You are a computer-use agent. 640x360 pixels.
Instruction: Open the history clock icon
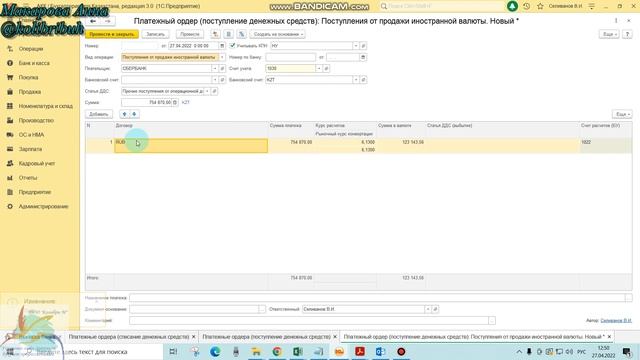click(527, 6)
